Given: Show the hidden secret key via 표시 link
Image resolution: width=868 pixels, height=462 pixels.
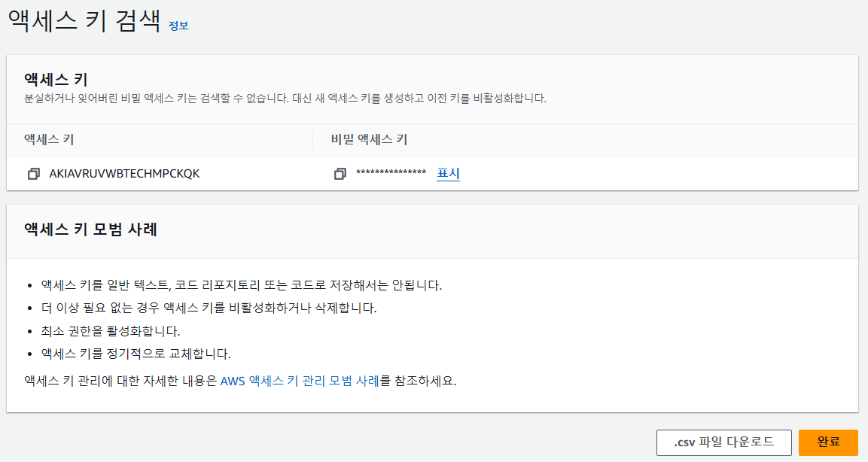Looking at the screenshot, I should point(449,173).
